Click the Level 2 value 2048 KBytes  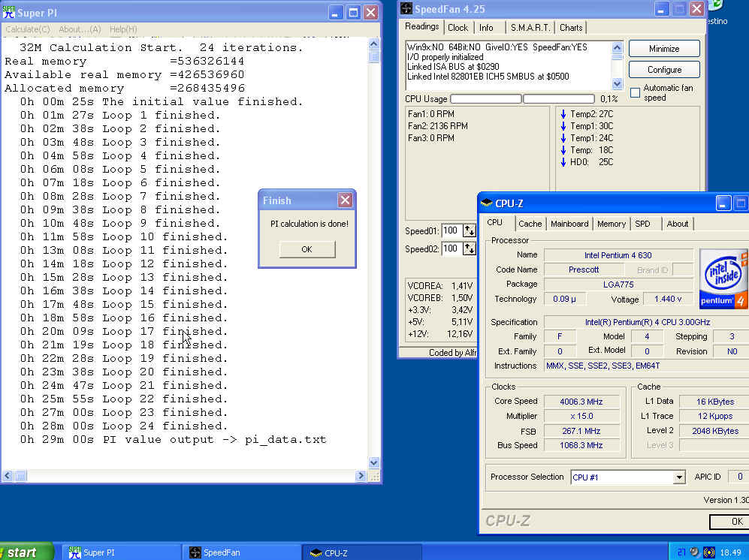coord(715,431)
